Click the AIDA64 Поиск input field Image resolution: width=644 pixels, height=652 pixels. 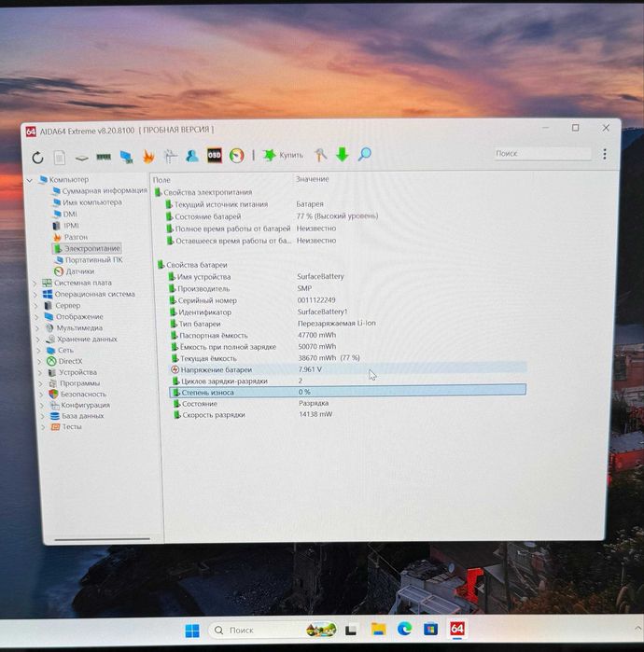click(542, 153)
